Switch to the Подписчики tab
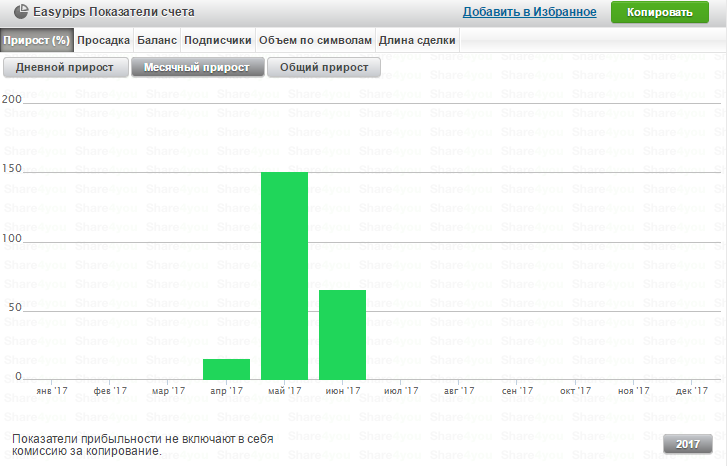Viewport: 727px width, 466px height. [x=218, y=40]
